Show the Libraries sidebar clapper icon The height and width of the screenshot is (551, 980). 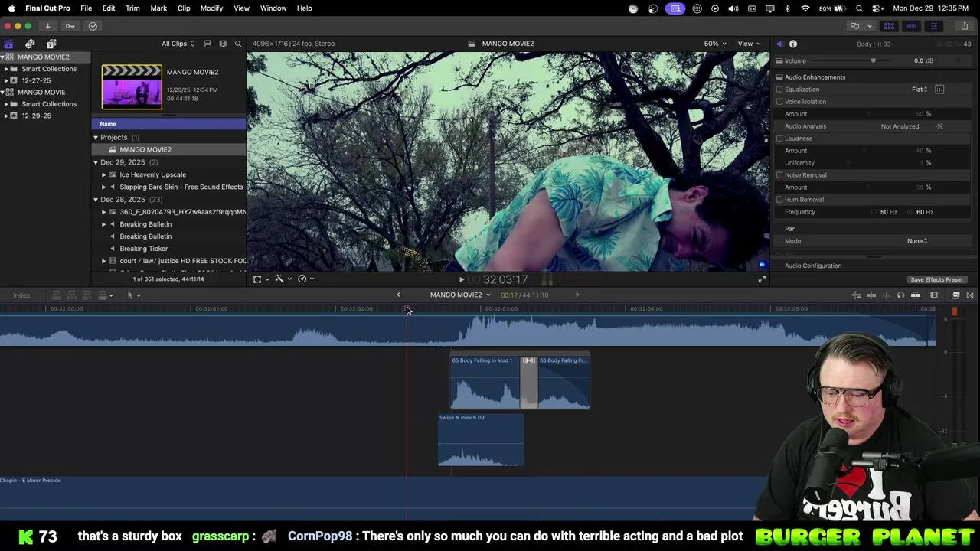(x=8, y=44)
